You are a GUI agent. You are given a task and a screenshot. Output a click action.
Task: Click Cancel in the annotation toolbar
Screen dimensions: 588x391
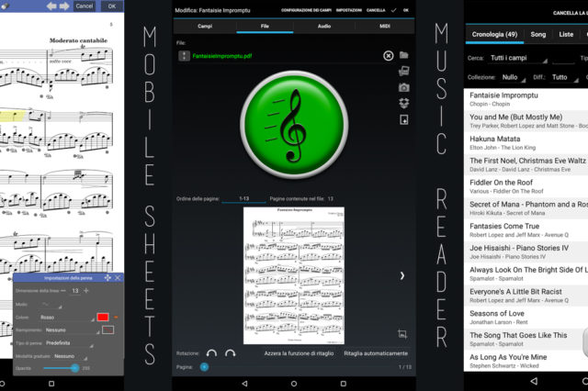pyautogui.click(x=84, y=6)
